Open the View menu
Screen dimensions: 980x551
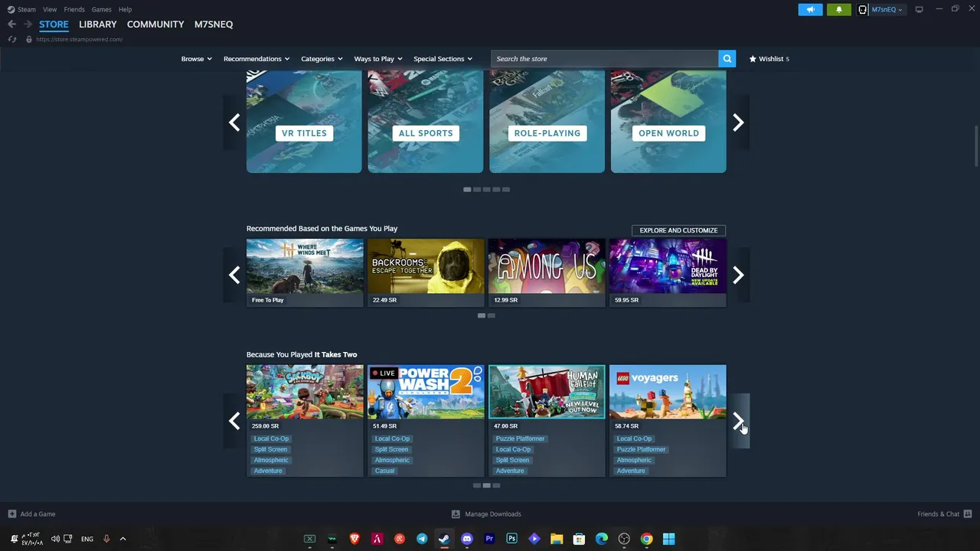click(50, 9)
